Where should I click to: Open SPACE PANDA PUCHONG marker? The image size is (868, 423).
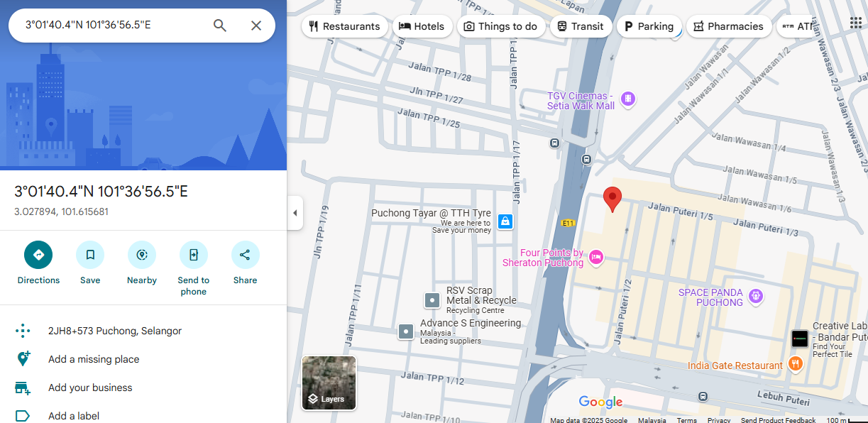point(755,295)
